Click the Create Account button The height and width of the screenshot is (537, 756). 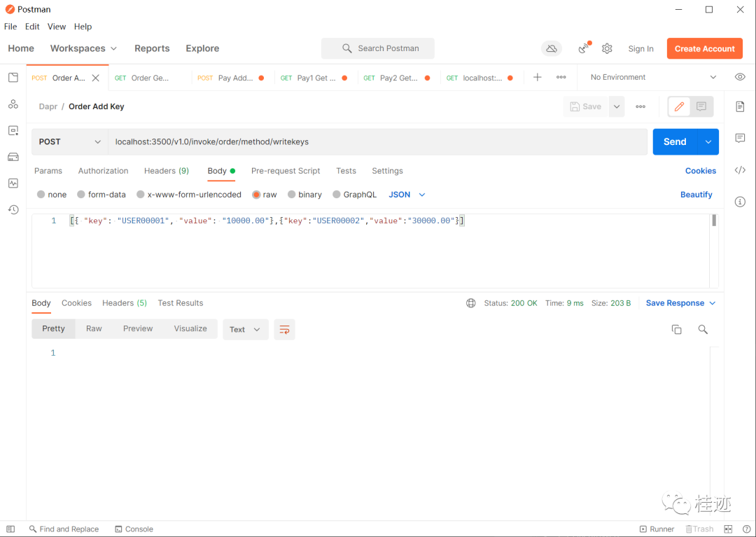coord(704,49)
